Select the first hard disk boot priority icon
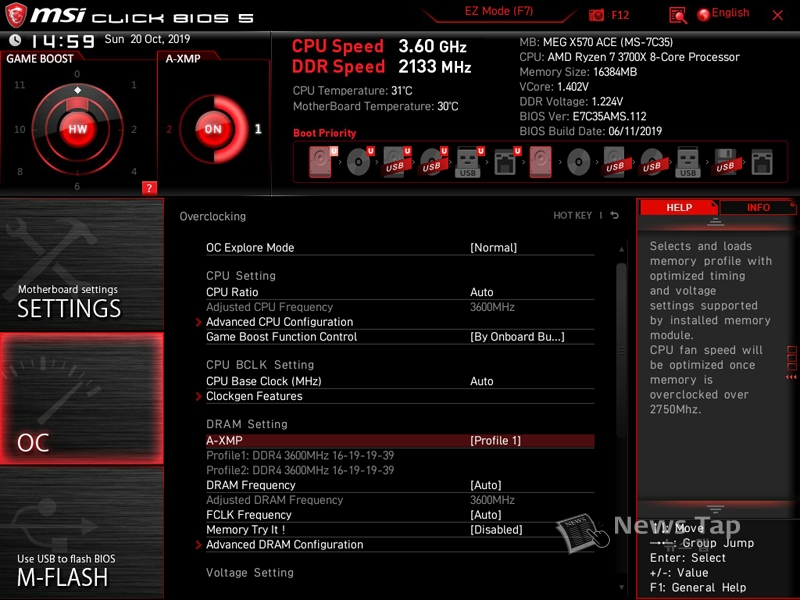 pos(320,161)
